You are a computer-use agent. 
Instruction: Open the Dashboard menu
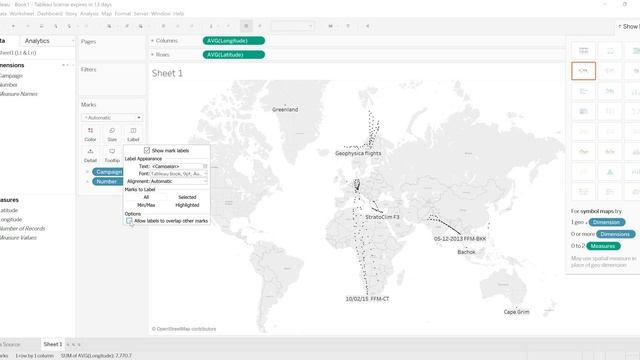click(50, 13)
